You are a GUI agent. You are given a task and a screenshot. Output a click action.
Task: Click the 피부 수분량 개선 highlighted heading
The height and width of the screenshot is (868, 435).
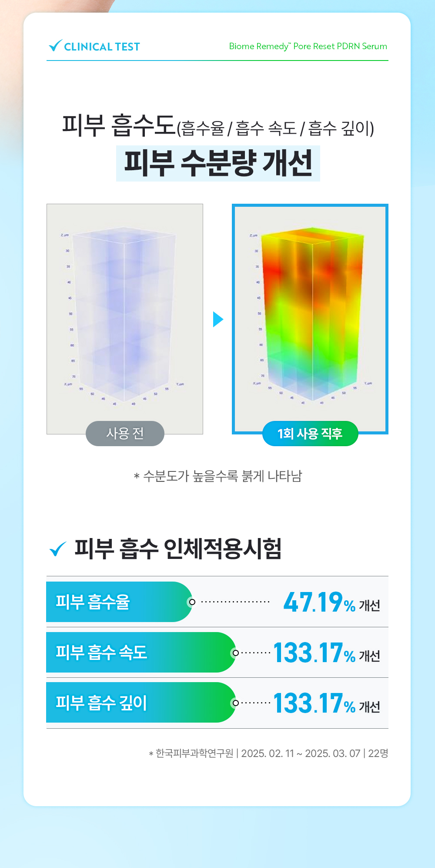[x=218, y=163]
